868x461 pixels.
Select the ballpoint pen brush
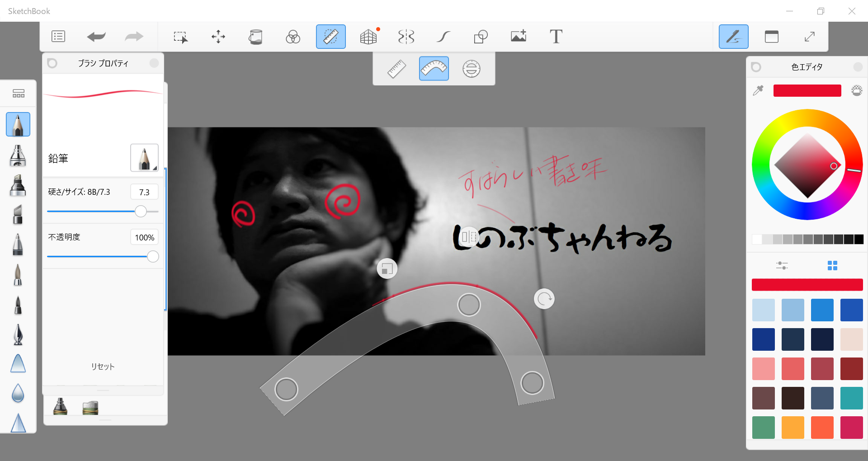18,245
